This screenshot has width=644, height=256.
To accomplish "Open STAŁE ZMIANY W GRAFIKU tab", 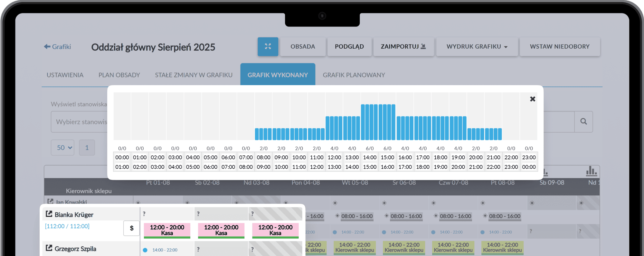I will click(194, 75).
